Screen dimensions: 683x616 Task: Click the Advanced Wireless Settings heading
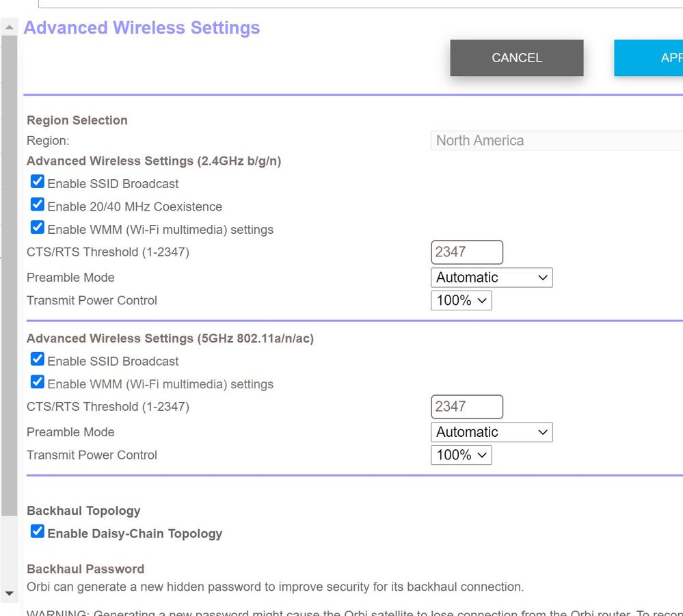(142, 28)
